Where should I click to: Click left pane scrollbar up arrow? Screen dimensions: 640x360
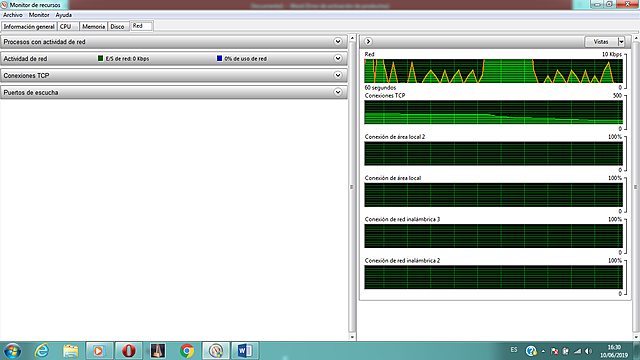(352, 38)
